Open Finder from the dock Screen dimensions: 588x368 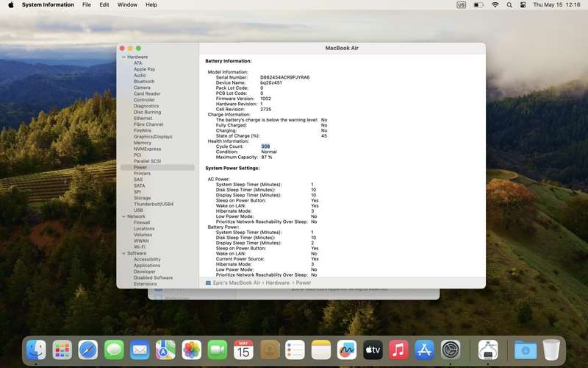36,350
